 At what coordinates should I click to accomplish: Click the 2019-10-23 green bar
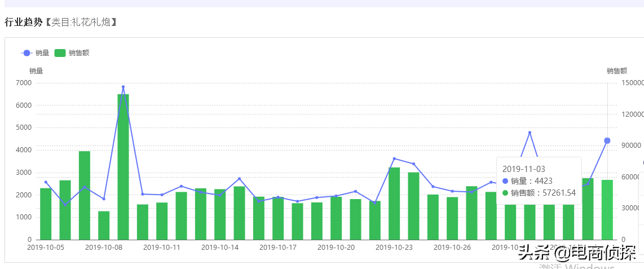[394, 204]
